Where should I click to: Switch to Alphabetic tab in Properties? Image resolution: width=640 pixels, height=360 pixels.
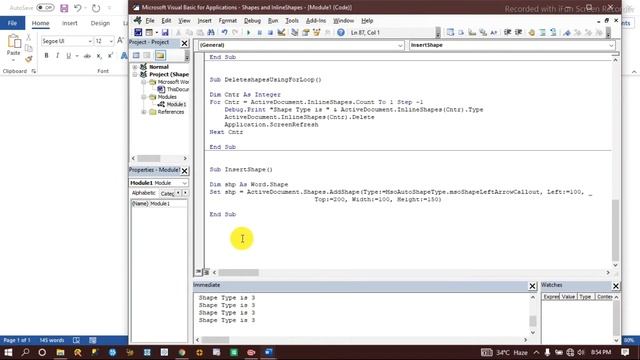click(x=143, y=193)
